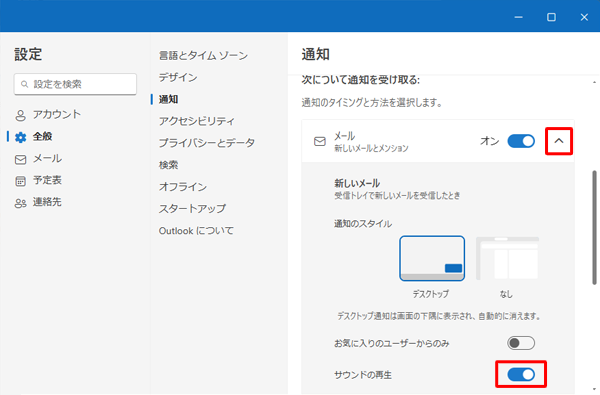Click the 連絡先 people icon
The image size is (600, 395).
[20, 203]
